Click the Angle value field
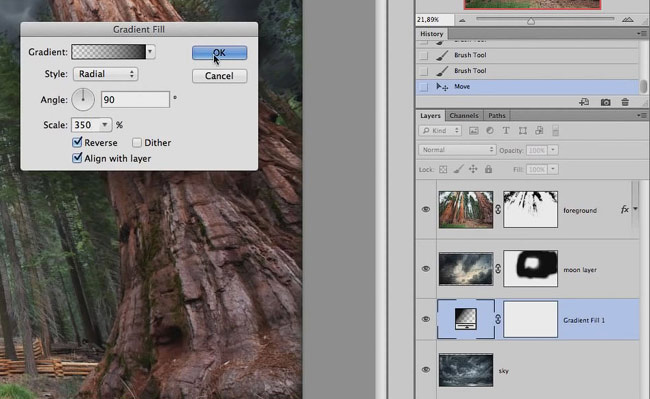This screenshot has height=399, width=650. (x=135, y=99)
